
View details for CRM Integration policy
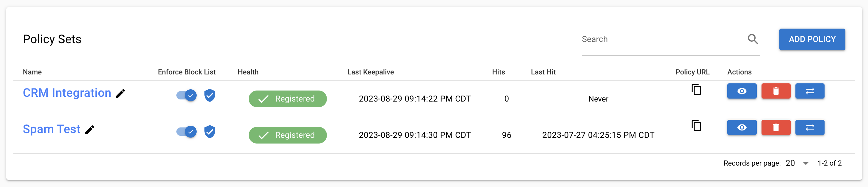[742, 91]
